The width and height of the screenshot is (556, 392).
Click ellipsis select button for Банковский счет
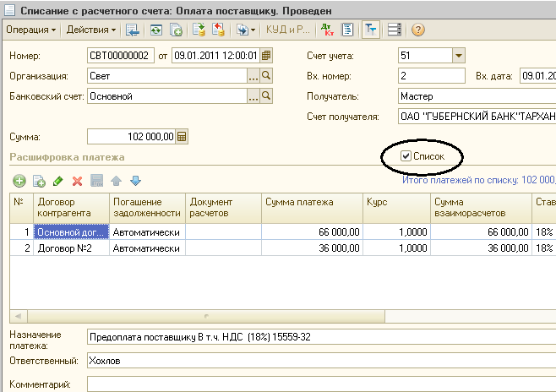[x=253, y=96]
